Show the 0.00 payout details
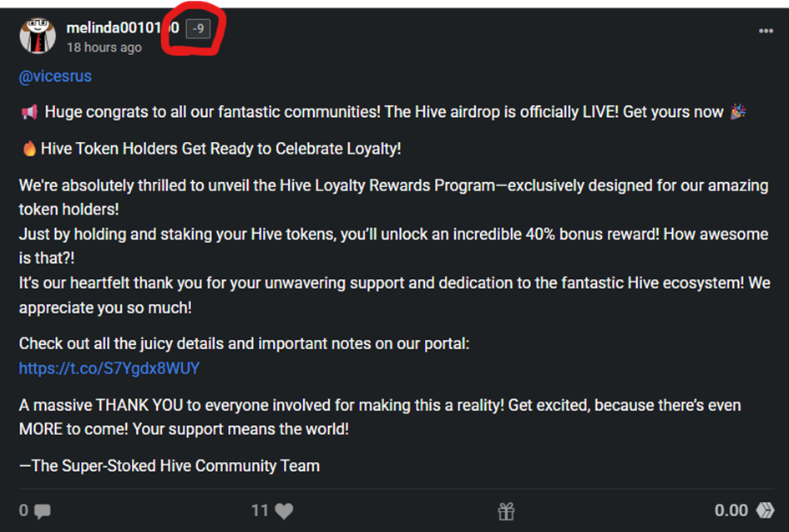Image resolution: width=789 pixels, height=532 pixels. click(731, 510)
